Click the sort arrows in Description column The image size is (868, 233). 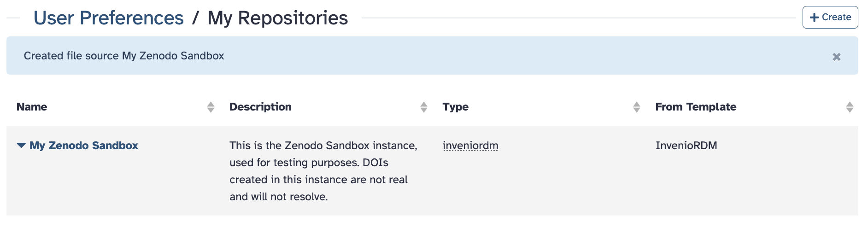pos(423,107)
